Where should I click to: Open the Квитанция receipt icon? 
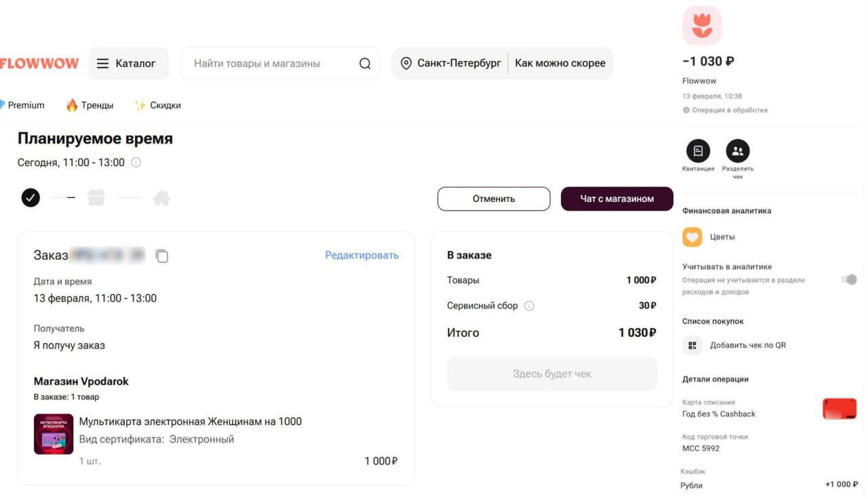pos(698,151)
